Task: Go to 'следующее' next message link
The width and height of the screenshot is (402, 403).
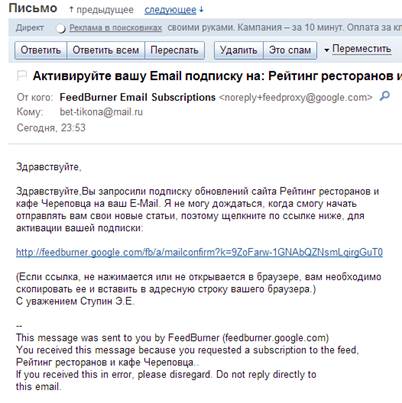Action: (x=170, y=10)
